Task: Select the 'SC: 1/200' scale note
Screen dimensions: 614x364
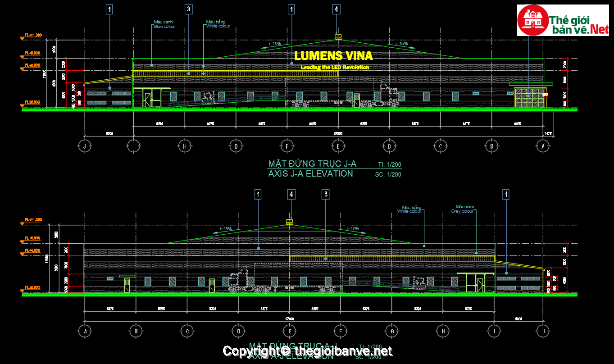Action: (388, 175)
